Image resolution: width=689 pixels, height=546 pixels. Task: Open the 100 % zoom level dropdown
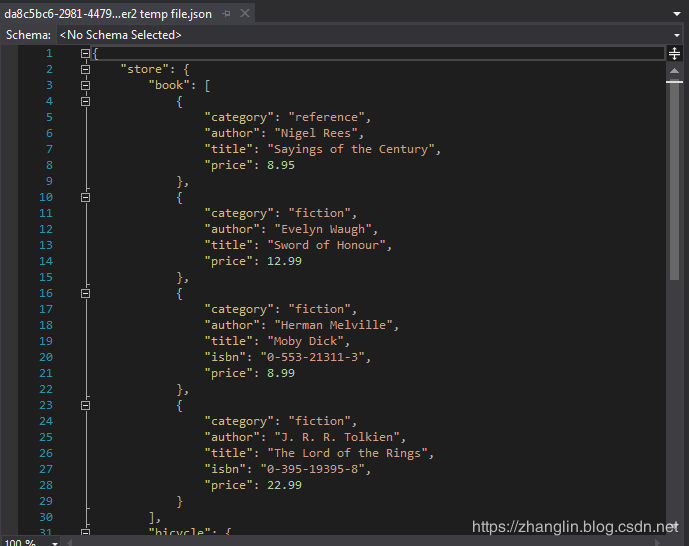54,542
